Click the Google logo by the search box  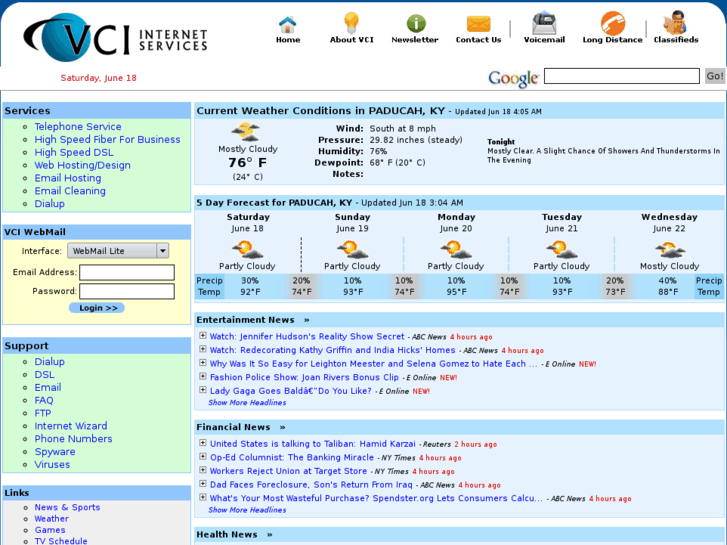point(513,78)
